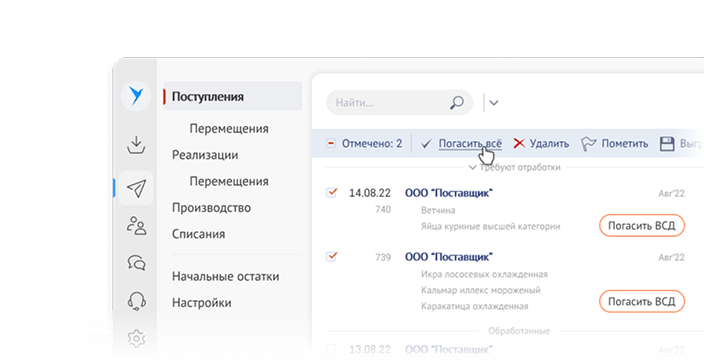Click Авг'22 label in row 739
Screen dimensions: 704x360
coord(671,257)
